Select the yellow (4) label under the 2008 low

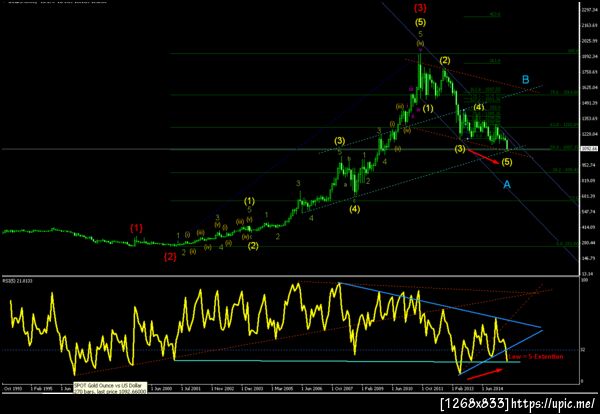(x=354, y=209)
